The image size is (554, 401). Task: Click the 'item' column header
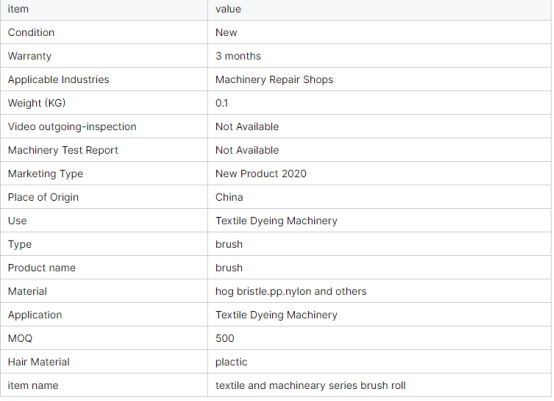(x=18, y=9)
